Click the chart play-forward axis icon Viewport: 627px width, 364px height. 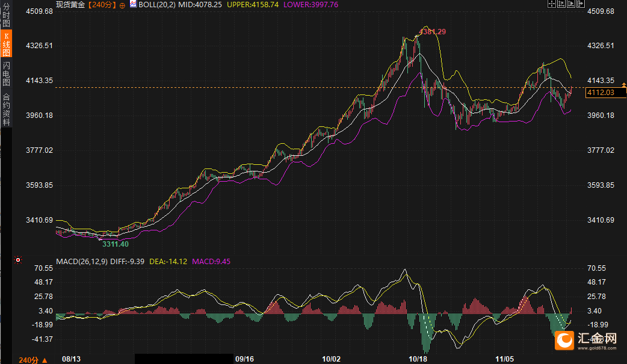(571, 4)
